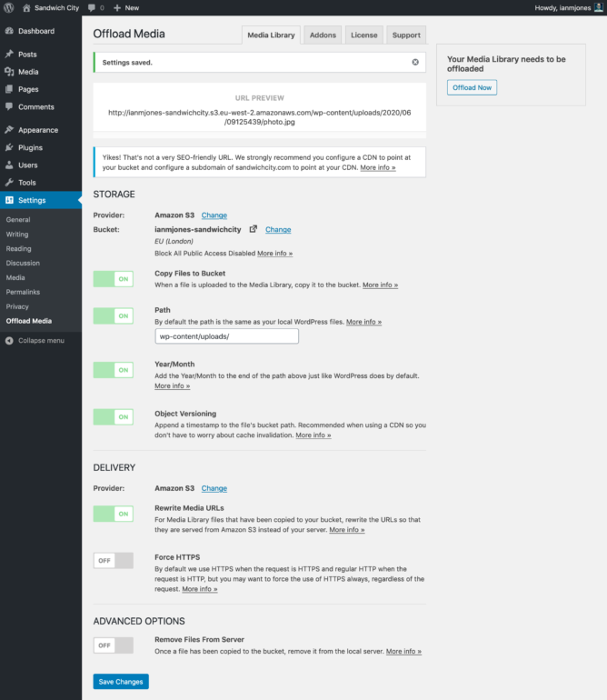Open More info on SEO-friendly URL notice
This screenshot has height=700, width=607.
pyautogui.click(x=378, y=167)
